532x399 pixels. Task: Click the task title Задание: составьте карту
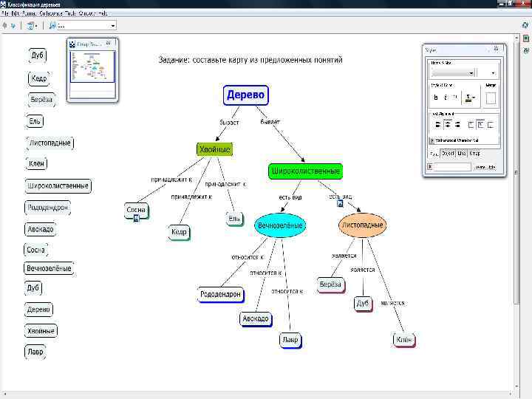coord(250,60)
